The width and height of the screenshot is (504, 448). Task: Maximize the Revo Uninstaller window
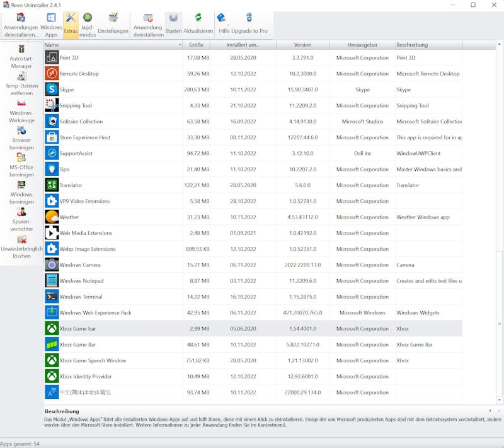[x=473, y=5]
